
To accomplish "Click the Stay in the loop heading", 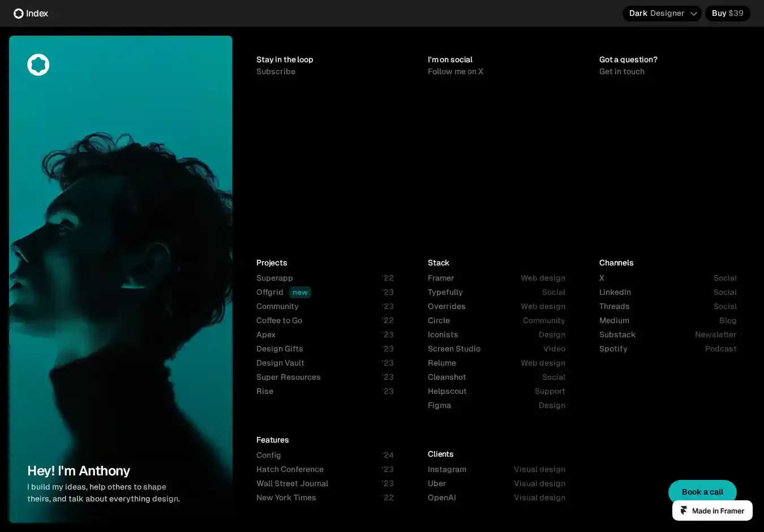I will (x=285, y=59).
